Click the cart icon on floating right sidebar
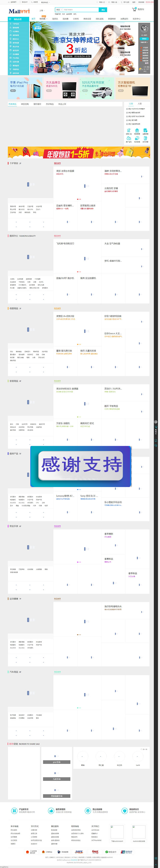Image resolution: width=160 pixels, height=868 pixels. click(x=156, y=427)
